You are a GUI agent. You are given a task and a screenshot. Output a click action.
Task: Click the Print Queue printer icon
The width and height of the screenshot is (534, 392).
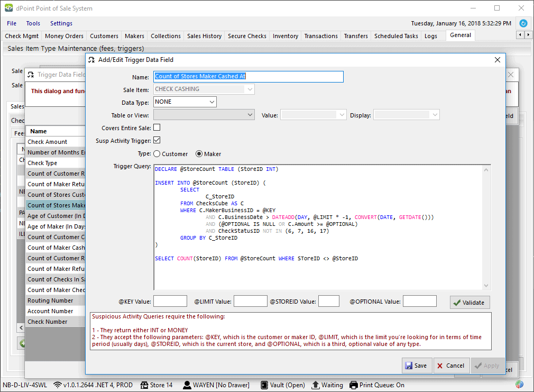[x=354, y=385]
